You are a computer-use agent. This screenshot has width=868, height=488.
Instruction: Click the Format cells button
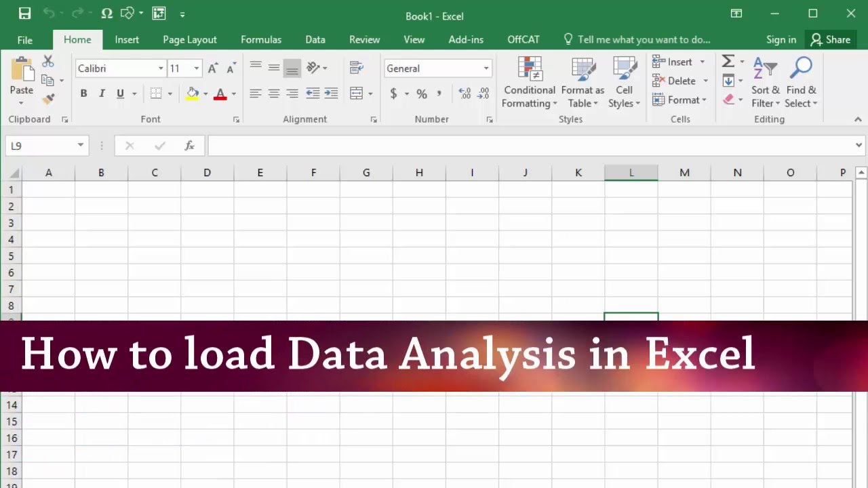tap(680, 100)
